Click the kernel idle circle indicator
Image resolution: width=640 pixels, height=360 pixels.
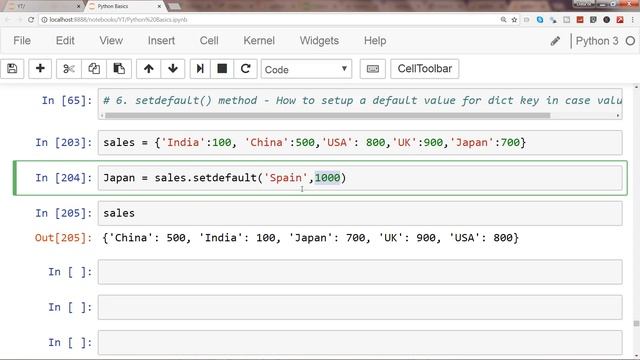(630, 41)
